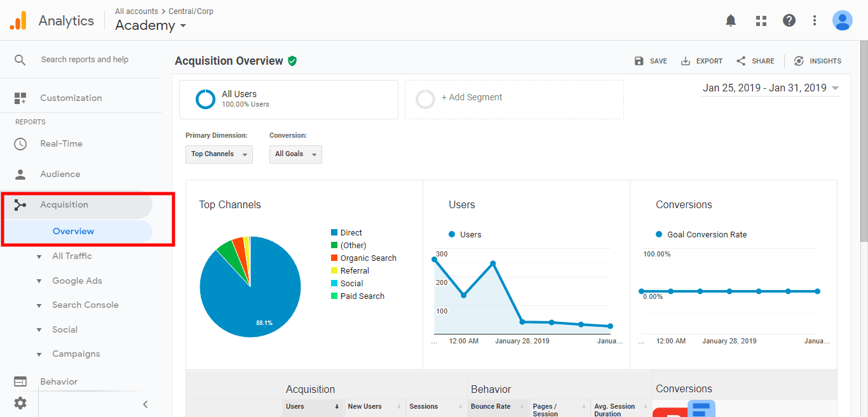Click the SAVE button
The width and height of the screenshot is (868, 417).
pos(651,61)
